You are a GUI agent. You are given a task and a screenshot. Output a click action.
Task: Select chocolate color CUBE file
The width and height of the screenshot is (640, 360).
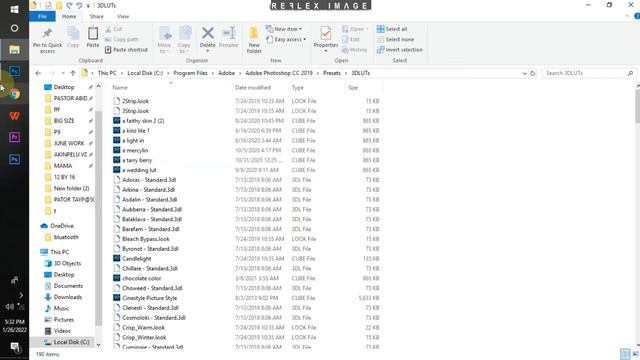(x=142, y=278)
